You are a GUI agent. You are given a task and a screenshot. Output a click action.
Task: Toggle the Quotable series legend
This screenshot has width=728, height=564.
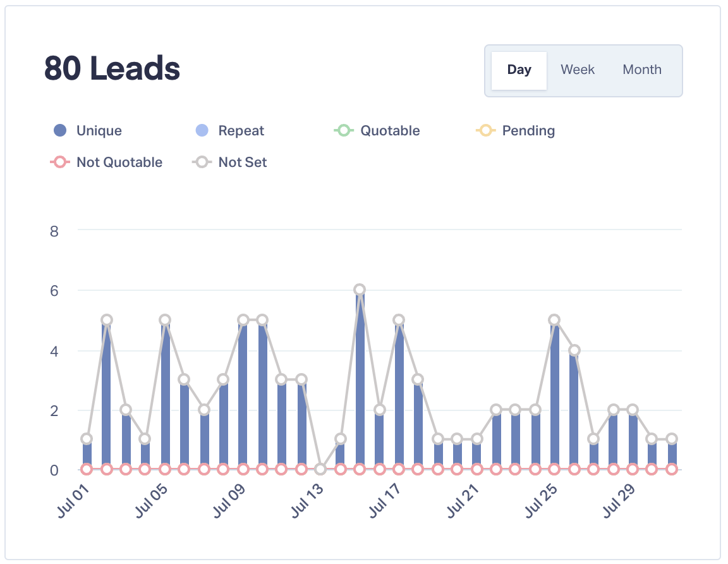pos(377,130)
